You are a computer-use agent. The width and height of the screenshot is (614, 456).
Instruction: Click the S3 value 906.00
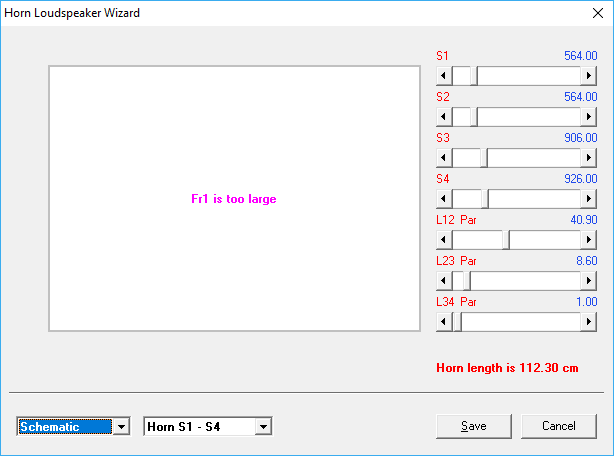tap(581, 138)
